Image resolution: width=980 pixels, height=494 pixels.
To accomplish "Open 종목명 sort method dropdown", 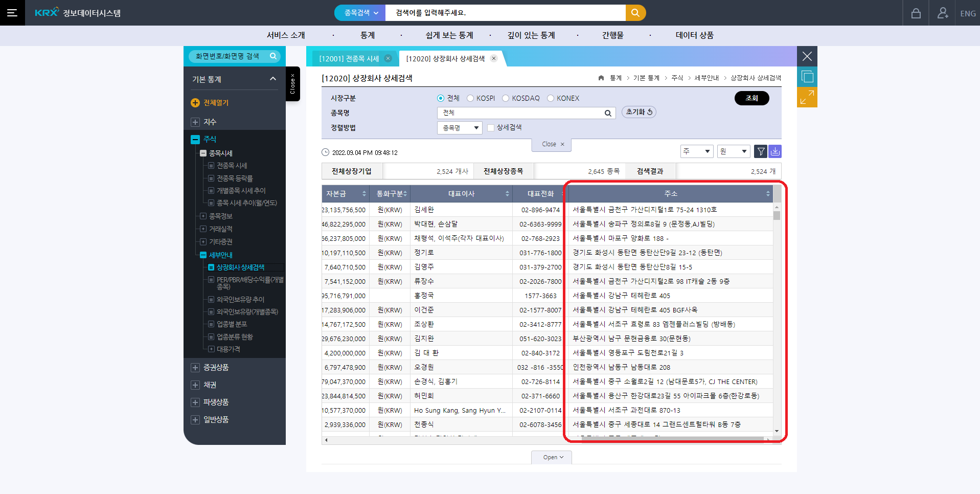I will (x=460, y=128).
